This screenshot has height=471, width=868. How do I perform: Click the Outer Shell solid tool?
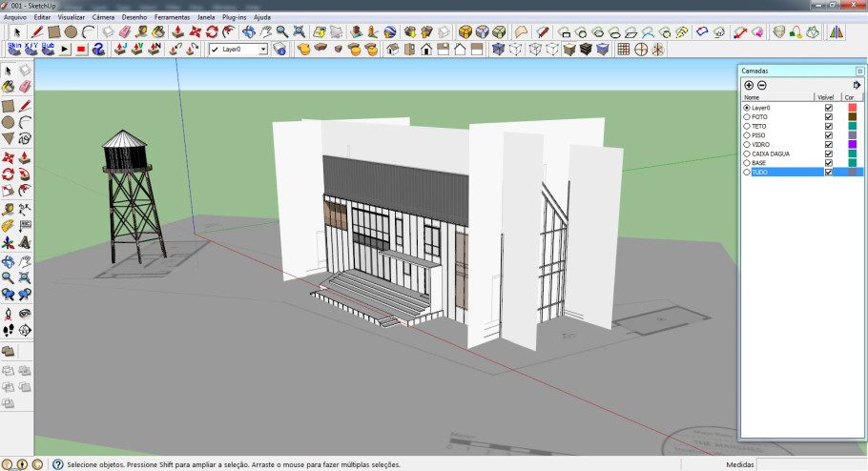(9, 352)
